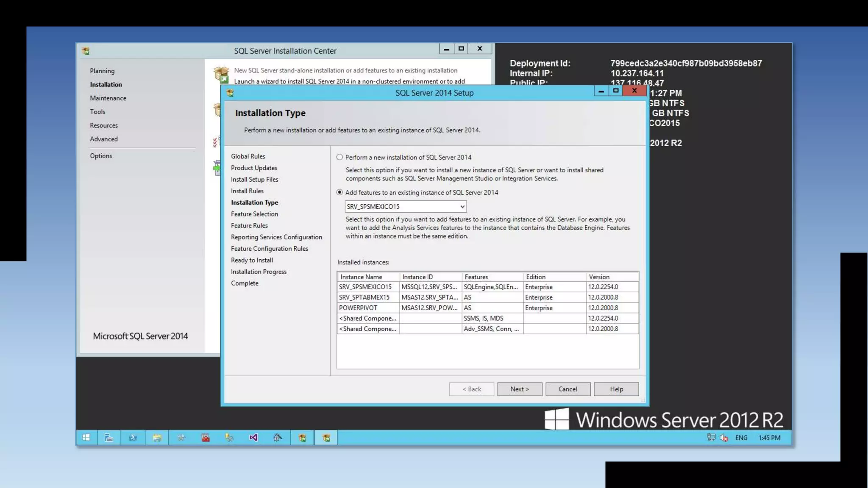
Task: Open File Explorer from the taskbar
Action: (157, 438)
